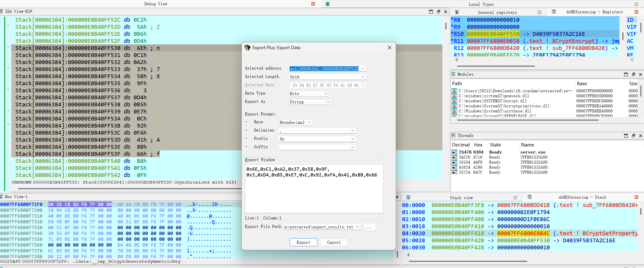The image size is (644, 268).
Task: Click the browse (...) button for file path
Action: (x=369, y=227)
